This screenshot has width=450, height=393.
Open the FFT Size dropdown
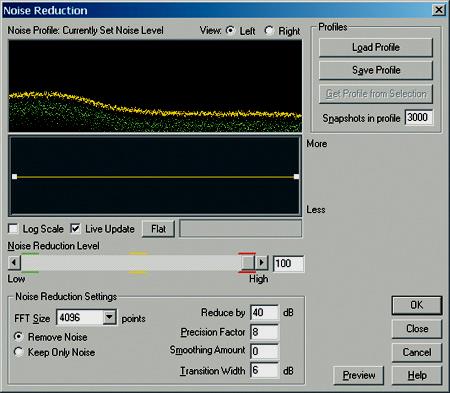pyautogui.click(x=109, y=317)
